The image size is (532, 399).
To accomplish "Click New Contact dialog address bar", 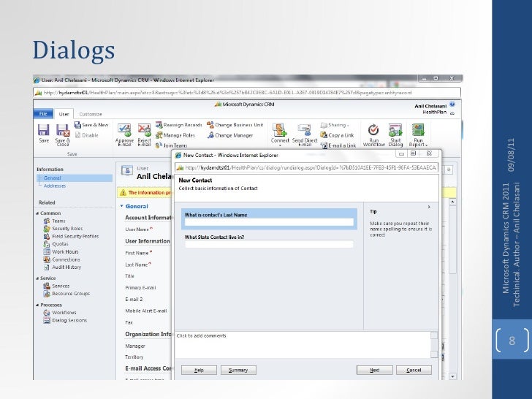I will tap(306, 167).
